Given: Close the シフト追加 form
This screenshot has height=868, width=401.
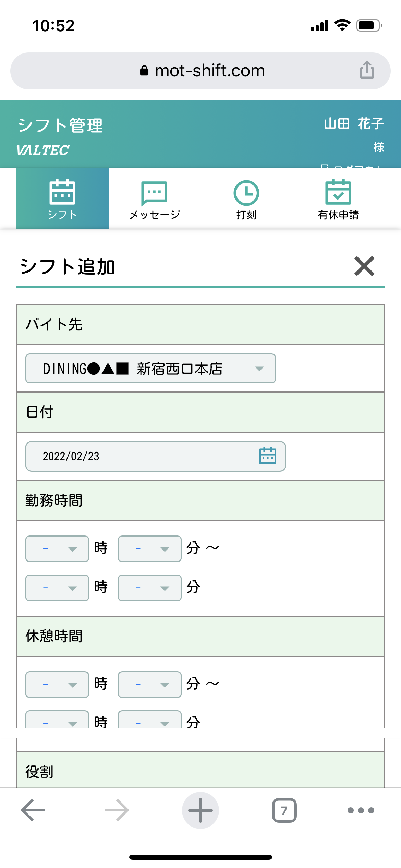Looking at the screenshot, I should coord(364,266).
